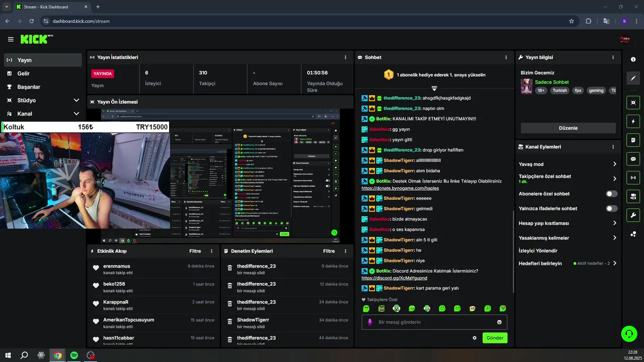Click the three-dots cluster icon in the right rail
Image resolution: width=644 pixels, height=362 pixels.
tap(633, 234)
